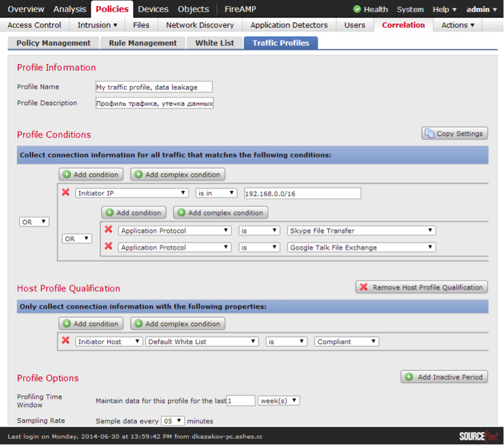Viewport: 504px width, 445px height.
Task: Open 'is' operator dropdown in Skype row
Action: 259,230
